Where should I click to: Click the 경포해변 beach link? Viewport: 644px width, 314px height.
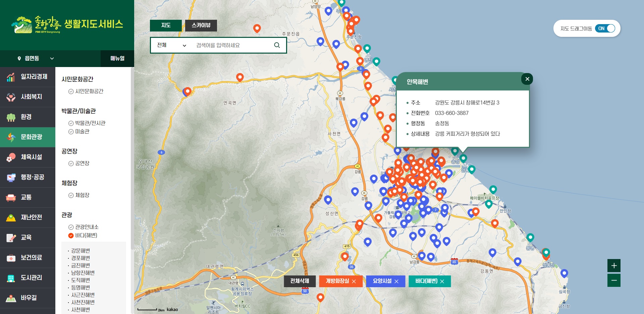[x=80, y=258]
